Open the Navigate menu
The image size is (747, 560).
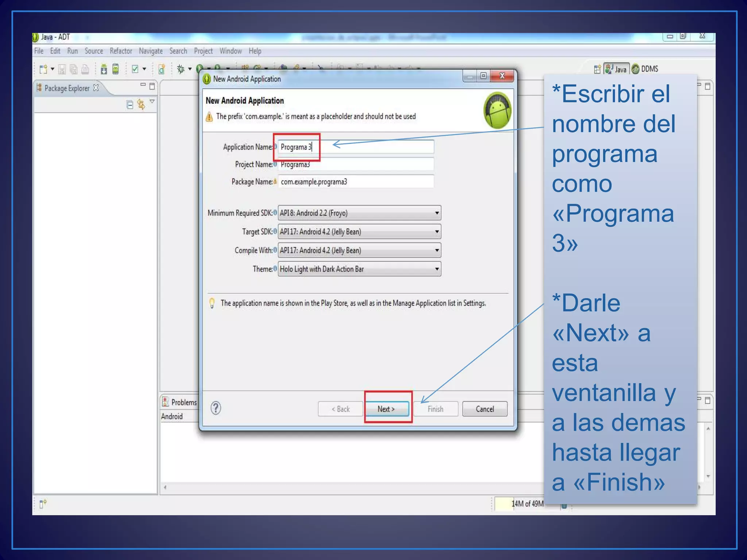point(151,51)
